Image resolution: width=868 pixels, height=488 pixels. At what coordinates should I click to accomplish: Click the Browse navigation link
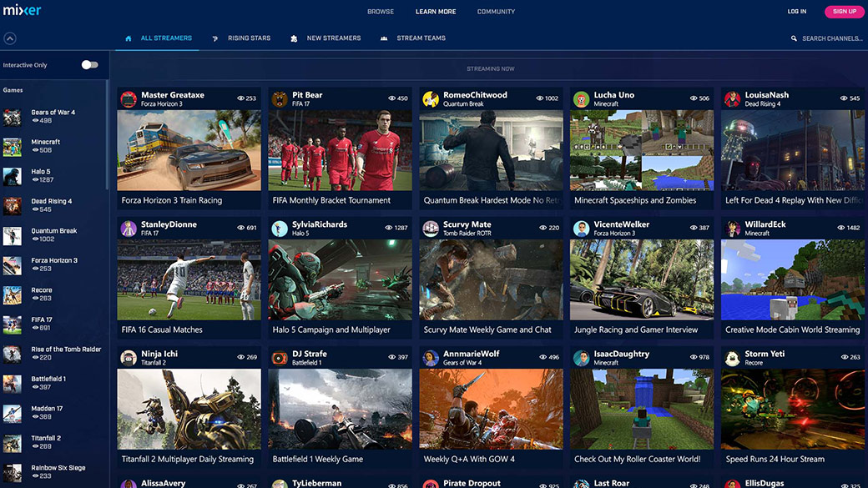click(x=381, y=12)
